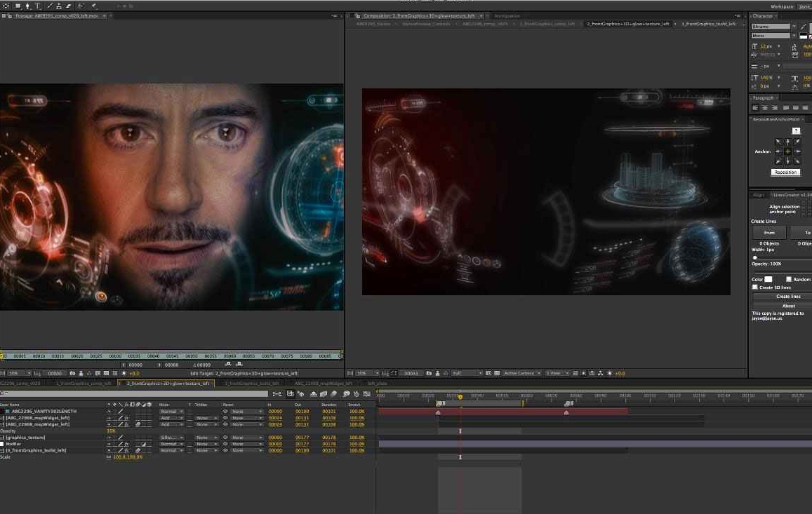Screen dimensions: 812x514
Task: Switch to 1_frontGraphics_comp_left timeline tab
Action: click(x=84, y=384)
